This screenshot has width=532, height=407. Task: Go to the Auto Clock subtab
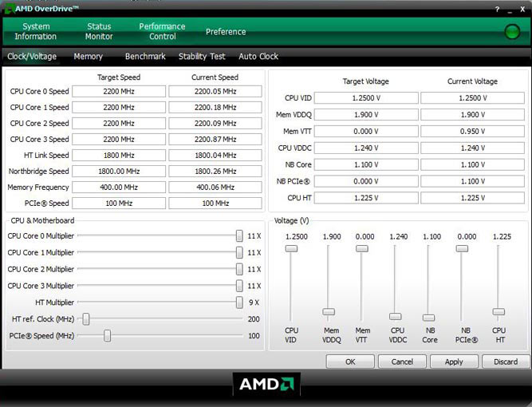(258, 57)
